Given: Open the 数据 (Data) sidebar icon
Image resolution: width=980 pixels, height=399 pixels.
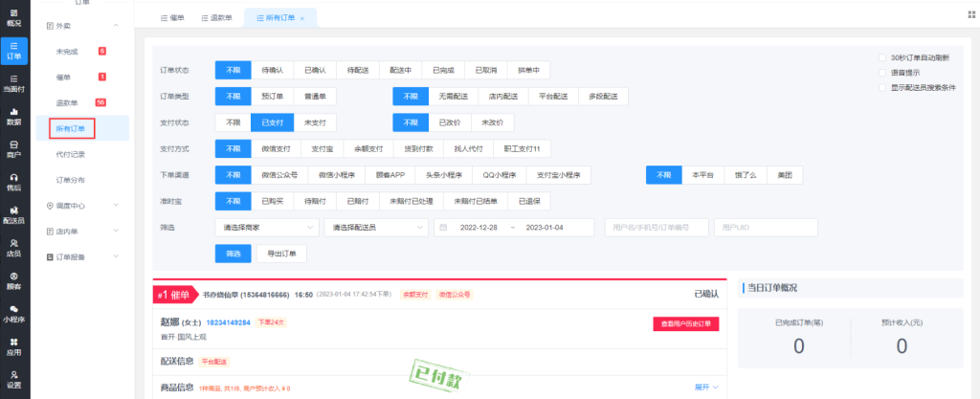Looking at the screenshot, I should click(x=14, y=115).
